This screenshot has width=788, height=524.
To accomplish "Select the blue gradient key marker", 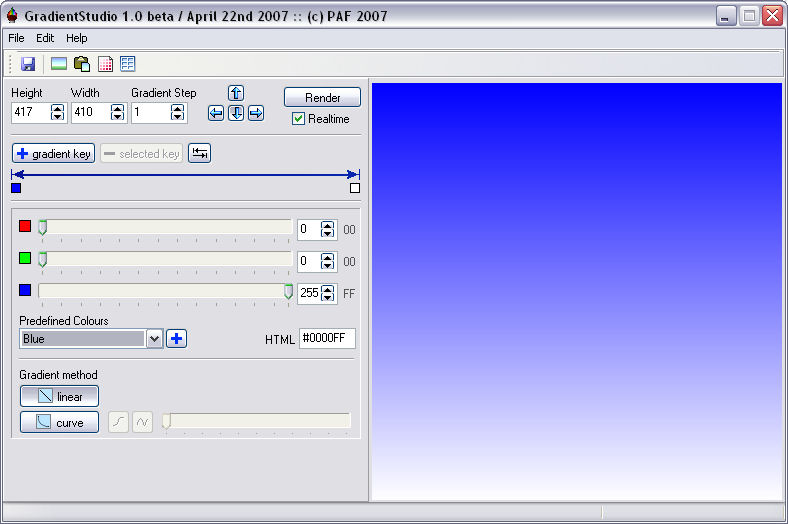I will (x=16, y=188).
